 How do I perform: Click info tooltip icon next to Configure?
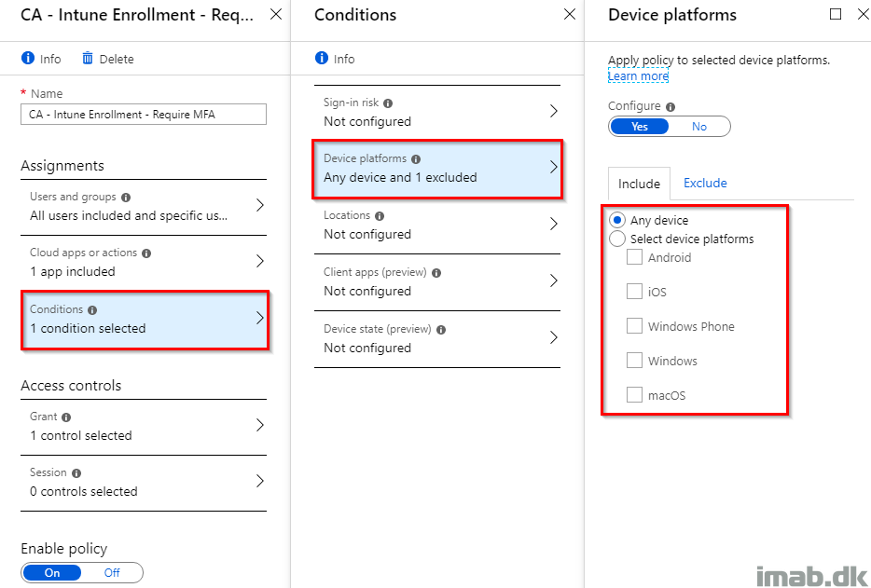671,107
